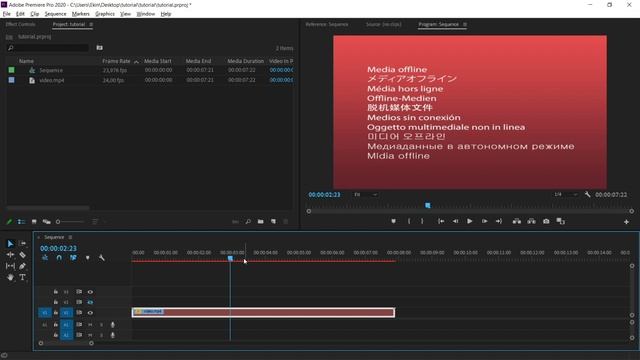Image resolution: width=640 pixels, height=360 pixels.
Task: Switch to the Reference: Sequence tab
Action: tap(327, 24)
